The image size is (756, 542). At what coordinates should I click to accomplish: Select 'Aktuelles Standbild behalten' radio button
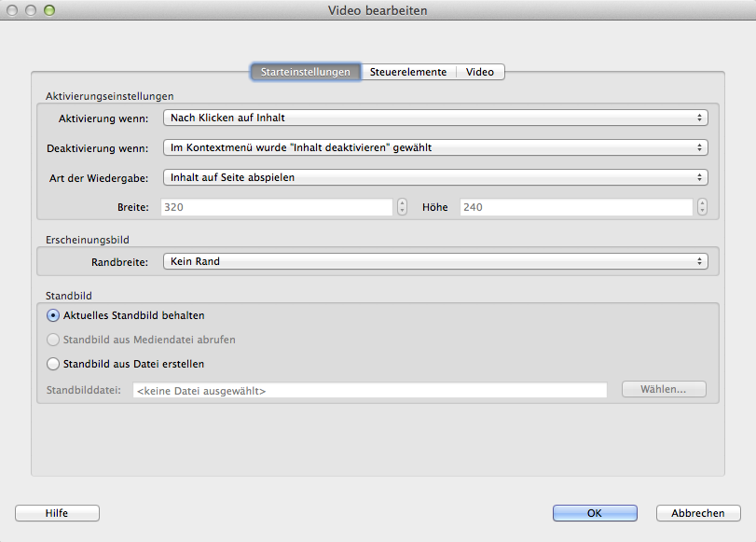point(53,315)
